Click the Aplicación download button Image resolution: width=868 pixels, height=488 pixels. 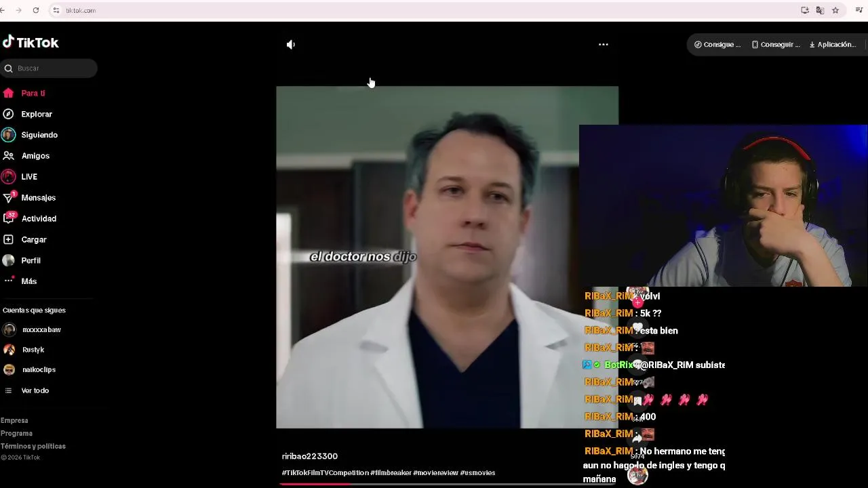[833, 45]
